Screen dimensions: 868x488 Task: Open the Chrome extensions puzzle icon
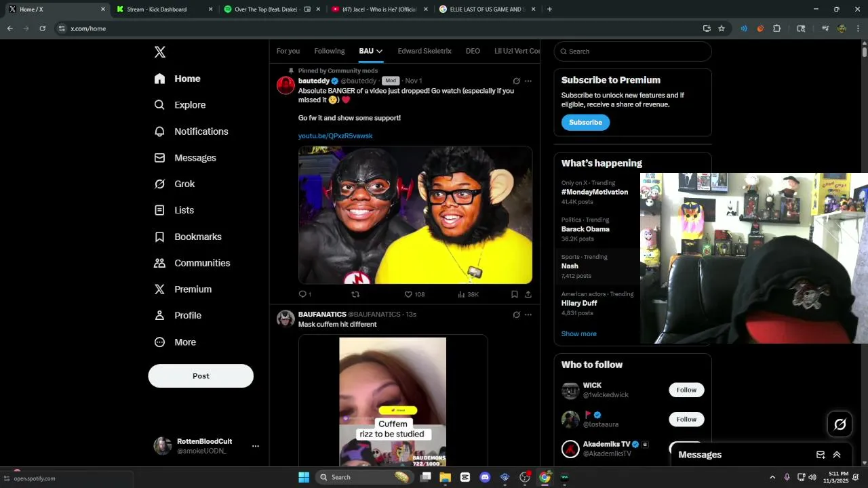point(777,28)
